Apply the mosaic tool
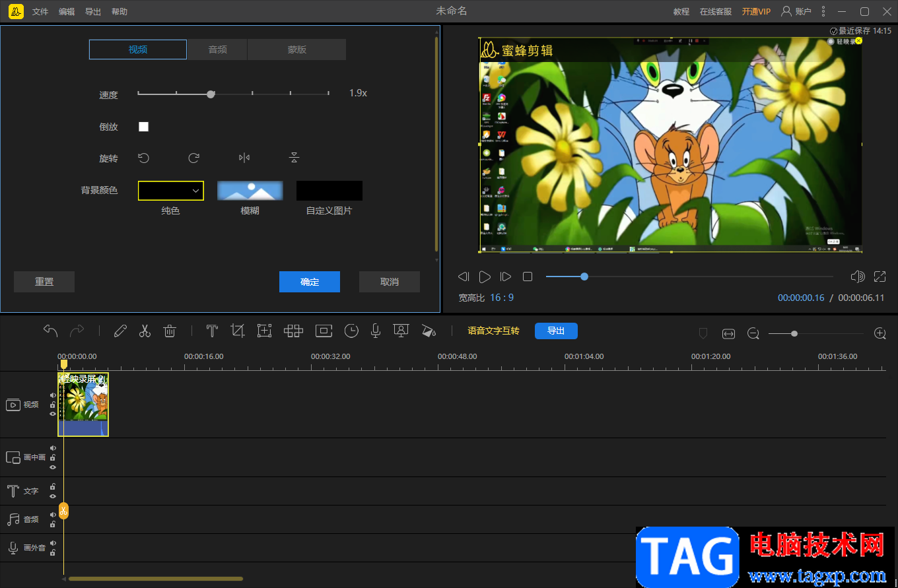Viewport: 898px width, 588px height. pyautogui.click(x=294, y=331)
